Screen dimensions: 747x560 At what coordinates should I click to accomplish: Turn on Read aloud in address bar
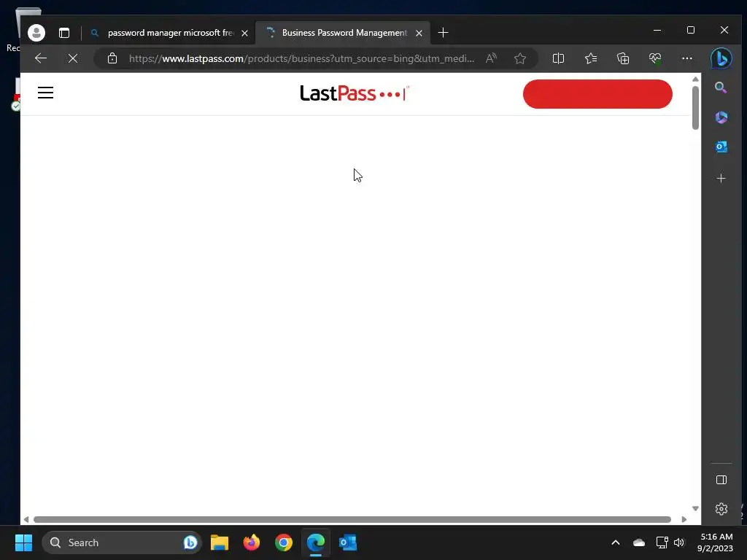[x=491, y=58]
